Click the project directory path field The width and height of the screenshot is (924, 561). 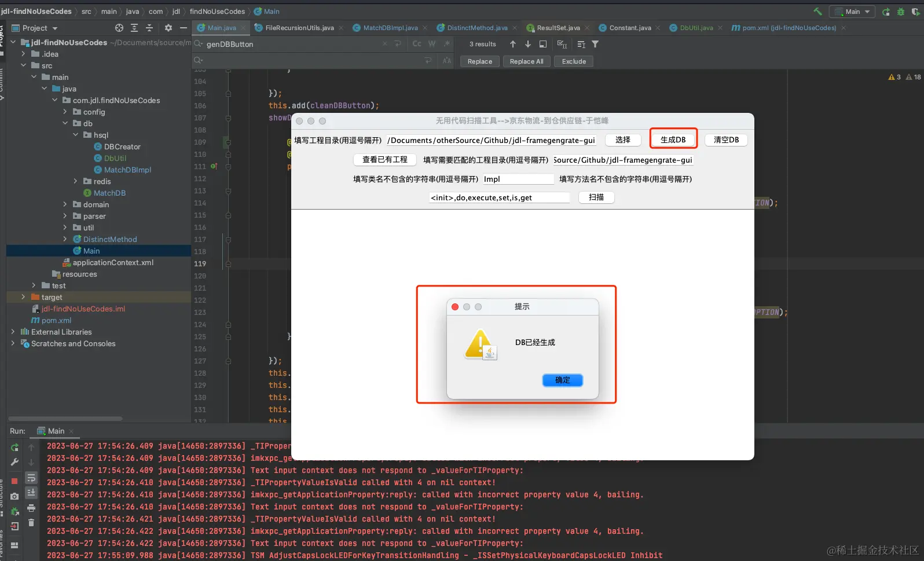point(491,140)
